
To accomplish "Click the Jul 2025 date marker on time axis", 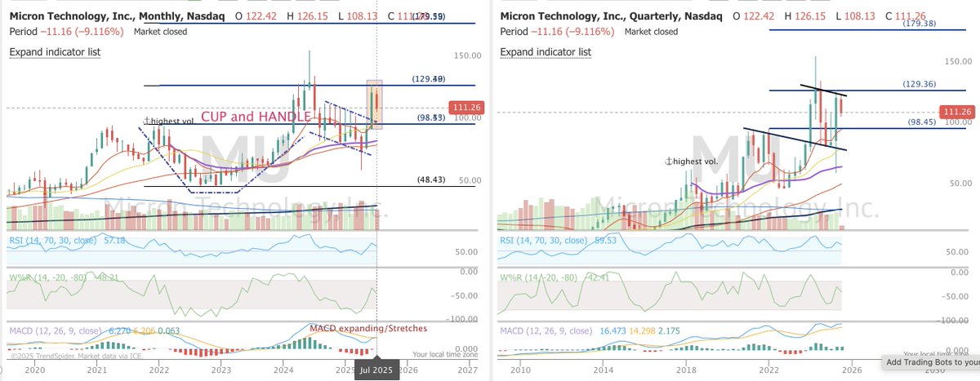I will coord(376,370).
